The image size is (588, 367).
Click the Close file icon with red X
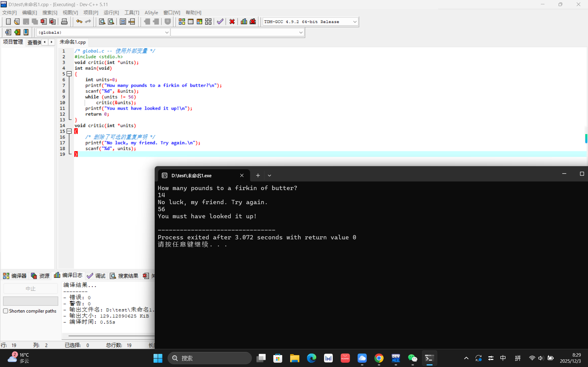click(44, 21)
